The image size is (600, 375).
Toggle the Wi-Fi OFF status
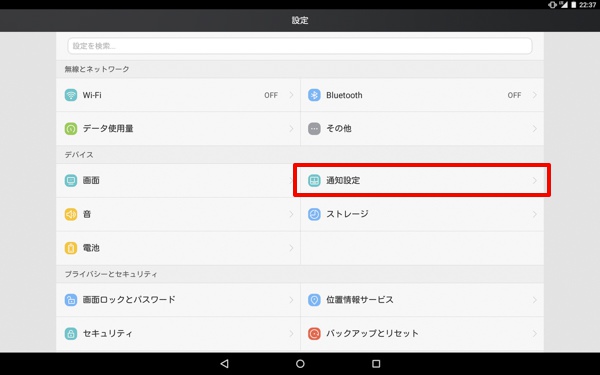click(271, 95)
